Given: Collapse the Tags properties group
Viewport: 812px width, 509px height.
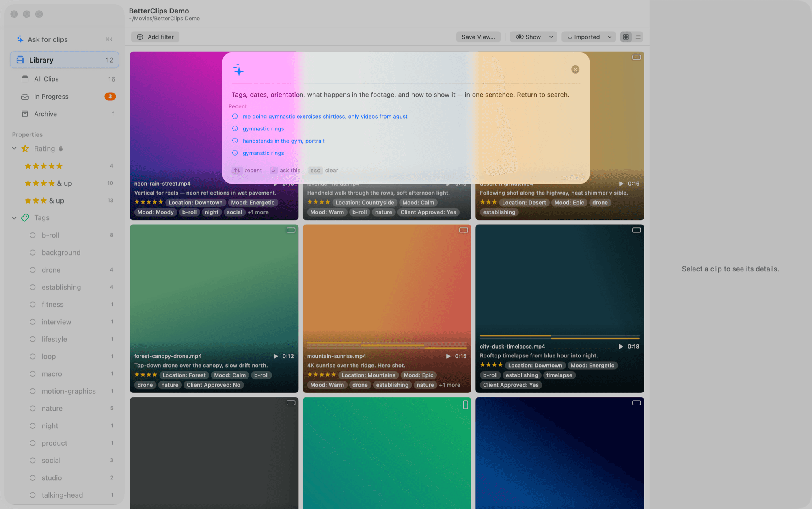Looking at the screenshot, I should point(14,218).
